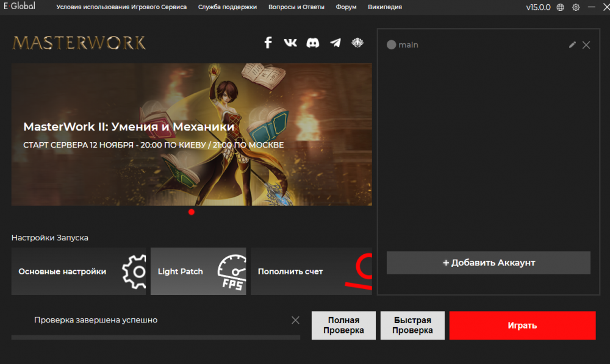Open the Telegram channel icon
Viewport: 610px width, 364px height.
point(335,43)
